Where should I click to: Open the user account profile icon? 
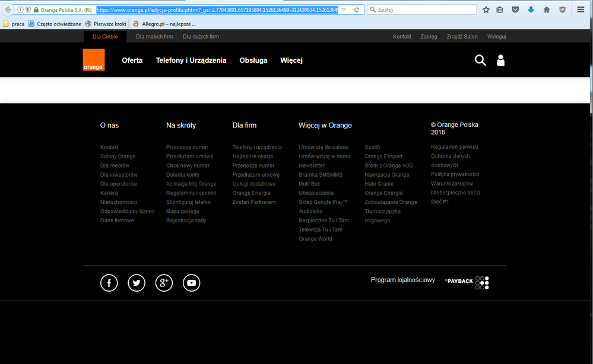pos(500,60)
